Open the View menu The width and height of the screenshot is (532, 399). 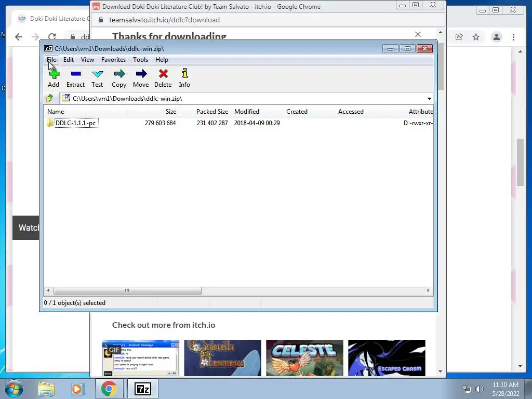(x=87, y=60)
